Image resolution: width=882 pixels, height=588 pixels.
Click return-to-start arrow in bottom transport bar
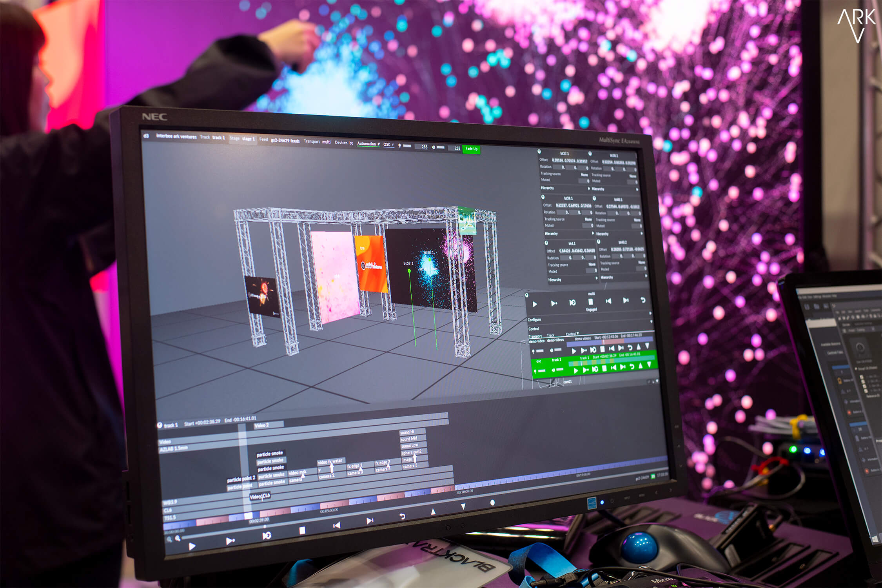402,516
